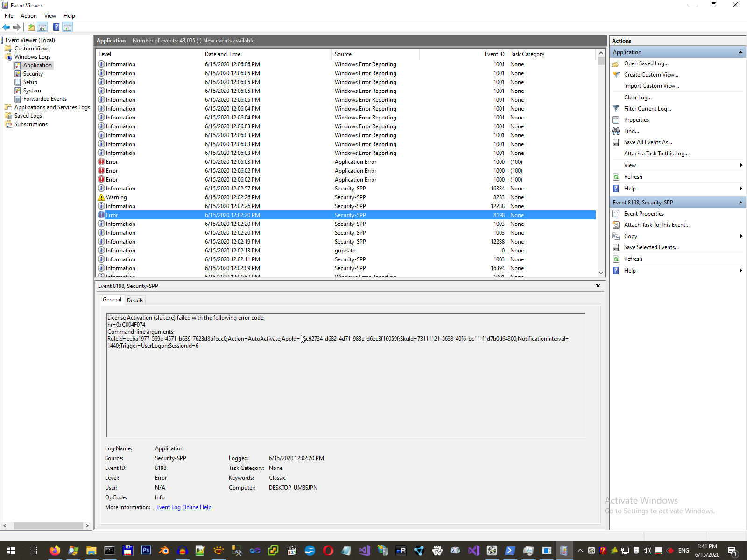Screen dimensions: 747x560
Task: Click Attach a Task to this Log
Action: (656, 154)
